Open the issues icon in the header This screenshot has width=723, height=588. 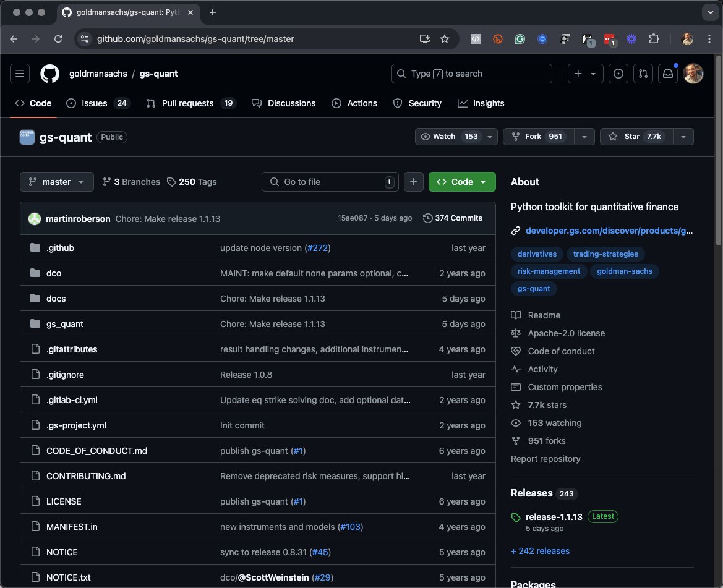(x=618, y=74)
